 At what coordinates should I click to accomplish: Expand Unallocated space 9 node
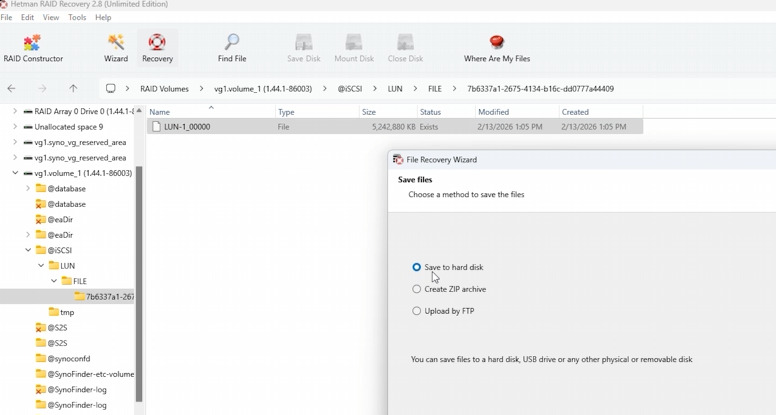15,127
